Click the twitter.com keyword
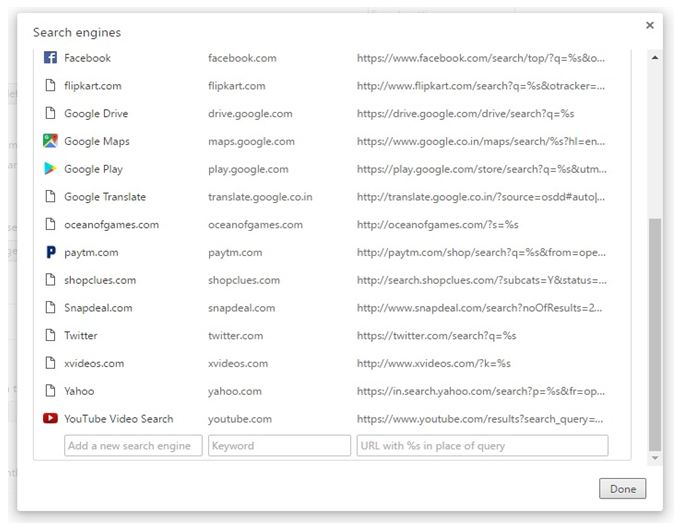The image size is (693, 528). (235, 336)
